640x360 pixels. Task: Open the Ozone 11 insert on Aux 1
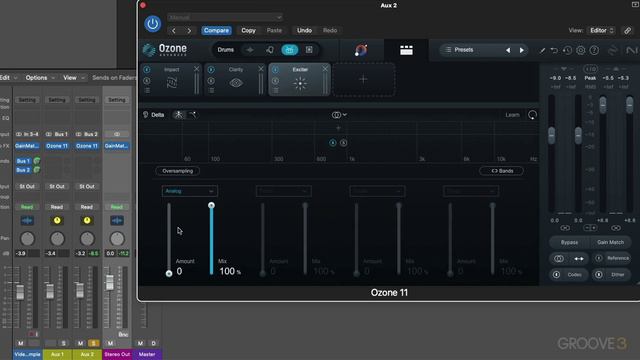(57, 146)
